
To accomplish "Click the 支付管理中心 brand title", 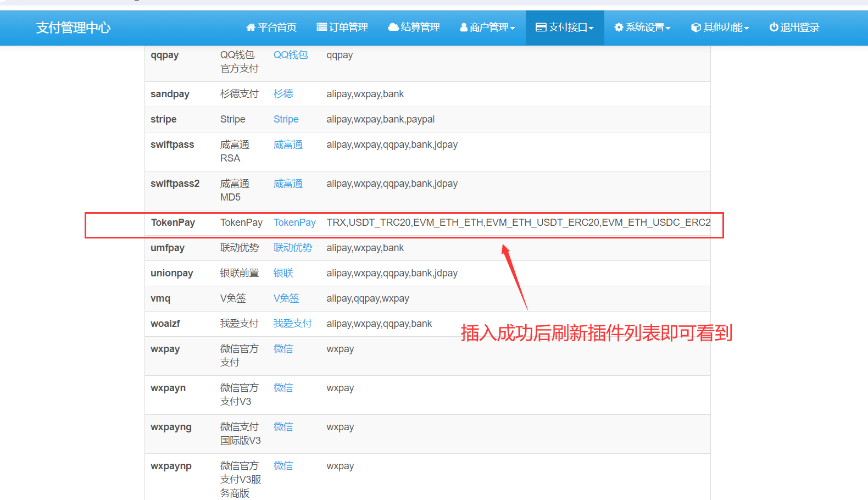I will coord(73,27).
